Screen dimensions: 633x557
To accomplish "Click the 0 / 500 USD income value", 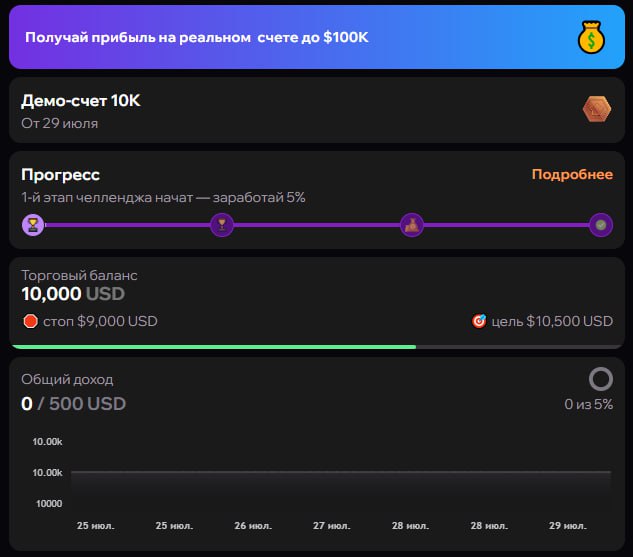I will [x=73, y=404].
